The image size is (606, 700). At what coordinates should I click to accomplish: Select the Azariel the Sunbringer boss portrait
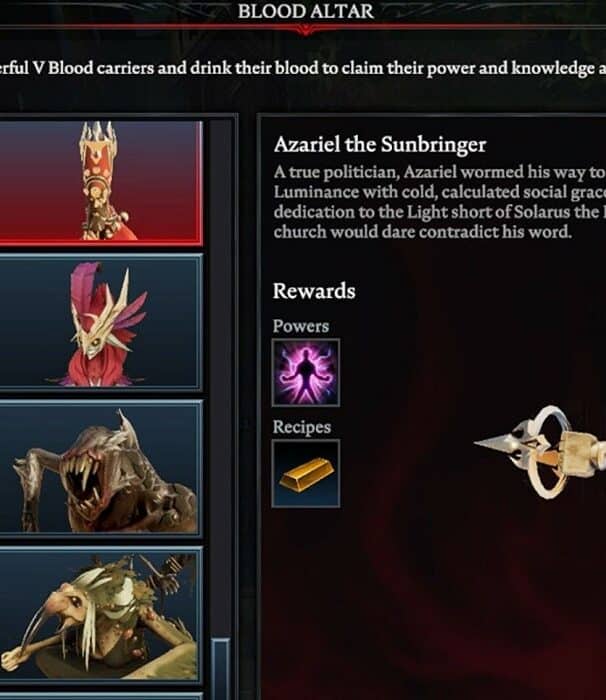coord(100,182)
